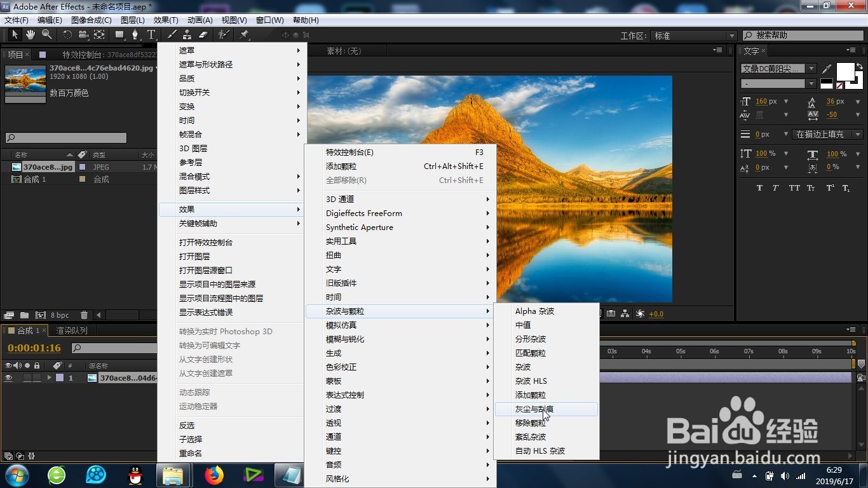The image size is (868, 488).
Task: Click the 搜索帮助 search help field
Action: coord(803,36)
